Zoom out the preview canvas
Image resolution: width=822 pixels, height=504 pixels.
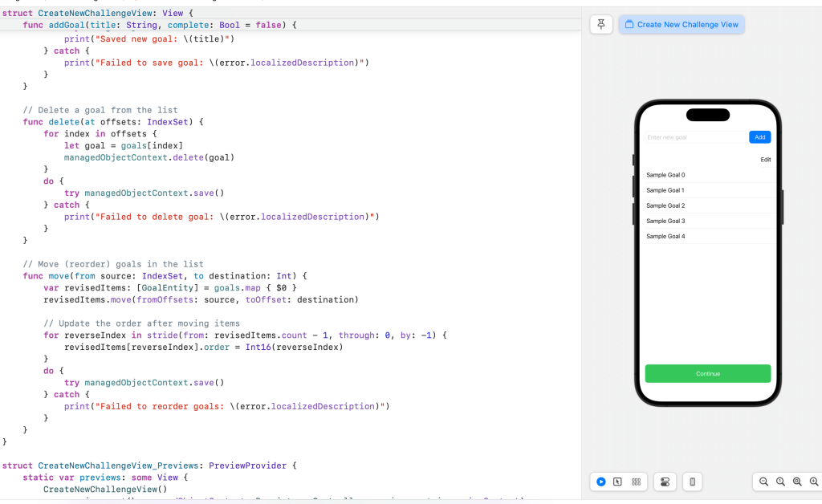(763, 482)
